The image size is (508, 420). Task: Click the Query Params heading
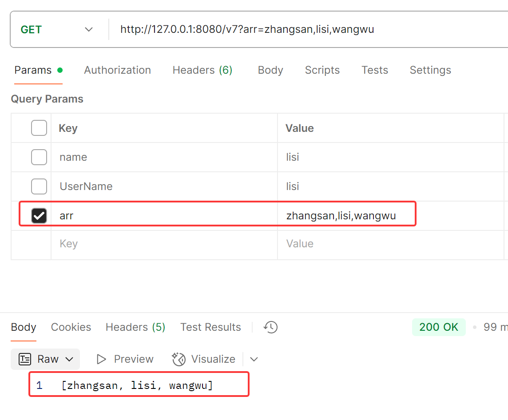pyautogui.click(x=47, y=99)
